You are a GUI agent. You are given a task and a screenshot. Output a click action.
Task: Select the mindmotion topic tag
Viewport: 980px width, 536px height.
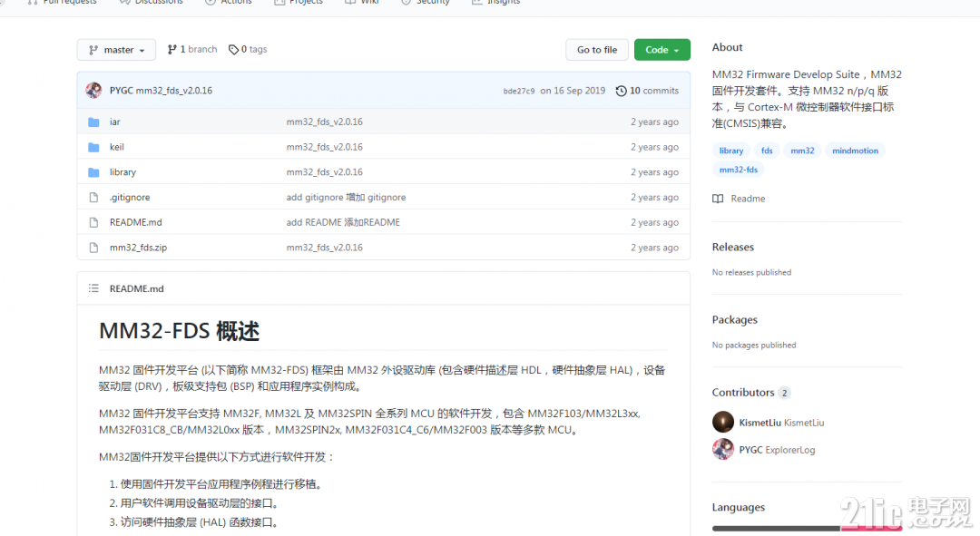tap(855, 151)
